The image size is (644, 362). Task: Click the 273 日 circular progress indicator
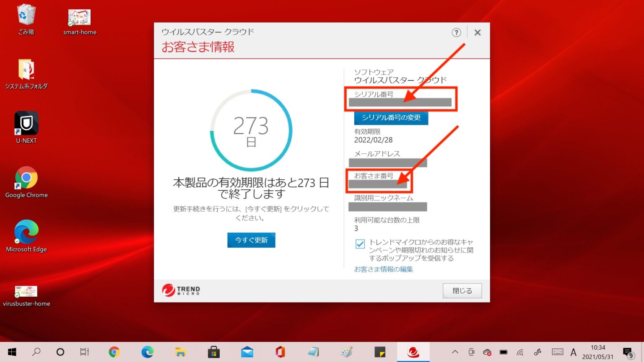(251, 130)
